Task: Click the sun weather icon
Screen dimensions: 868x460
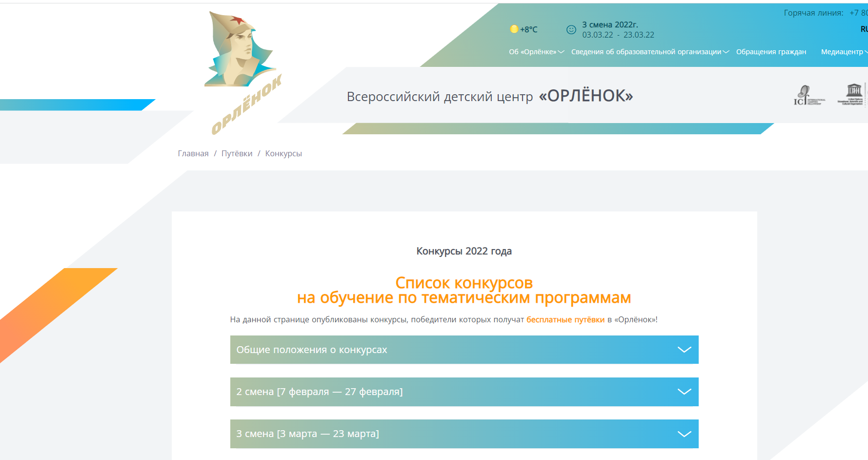Action: (x=514, y=29)
